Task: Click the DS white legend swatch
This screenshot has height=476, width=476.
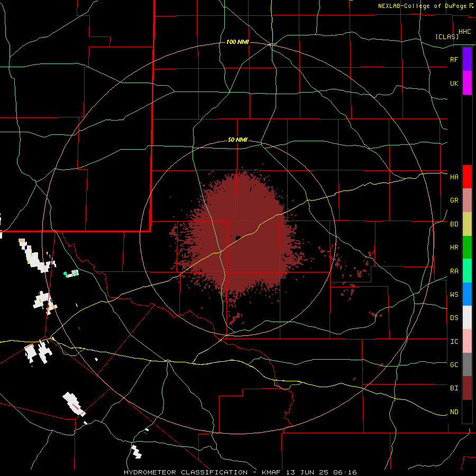Action: coord(467,317)
